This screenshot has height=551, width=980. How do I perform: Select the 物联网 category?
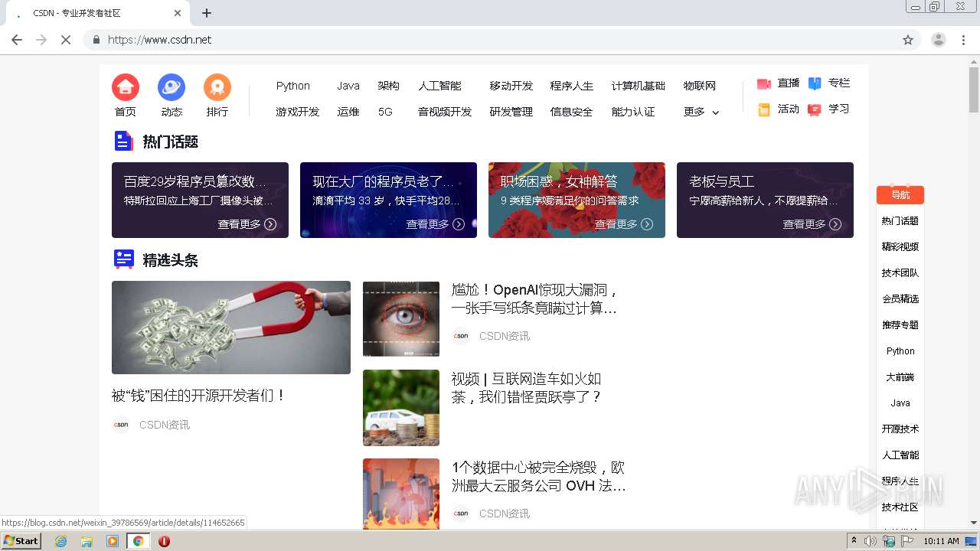pos(700,86)
